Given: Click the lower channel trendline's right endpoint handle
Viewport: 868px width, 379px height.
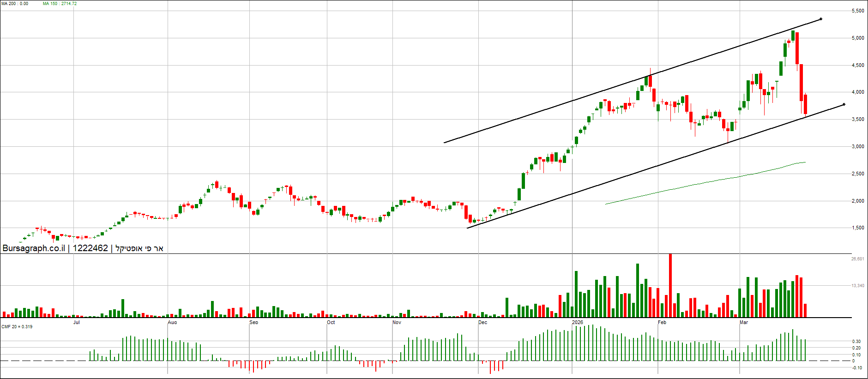Looking at the screenshot, I should click(844, 104).
